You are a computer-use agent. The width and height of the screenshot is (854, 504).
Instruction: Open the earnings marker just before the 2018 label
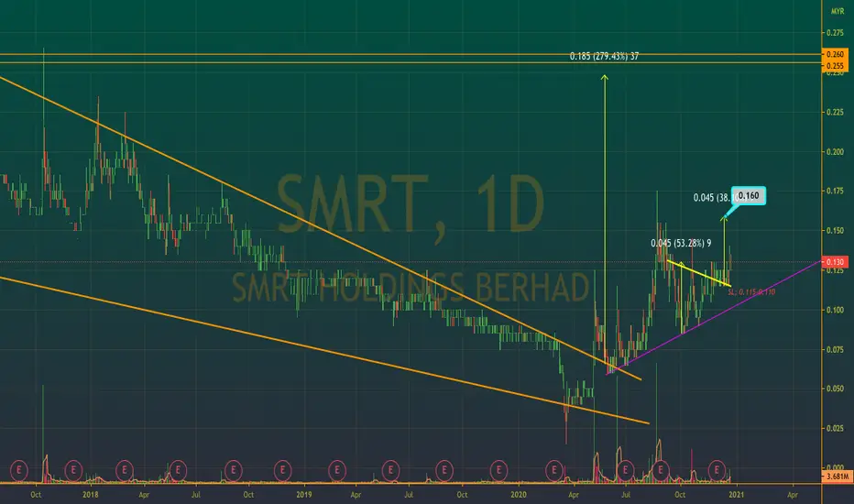[x=73, y=470]
